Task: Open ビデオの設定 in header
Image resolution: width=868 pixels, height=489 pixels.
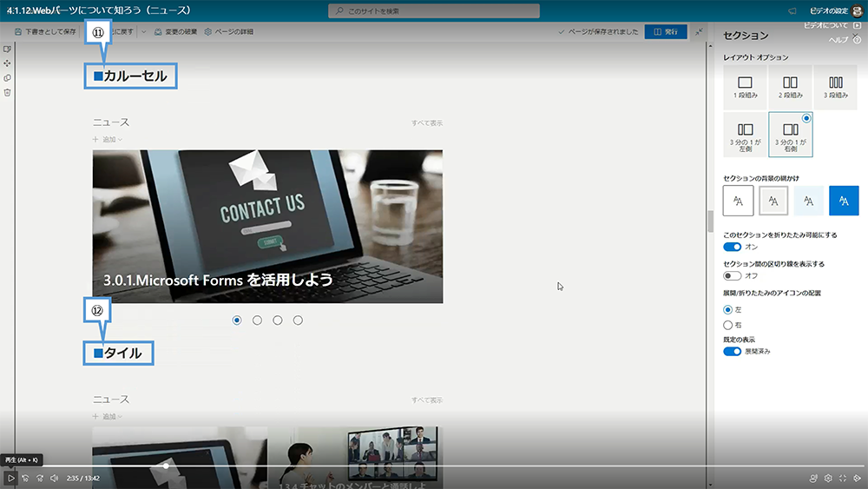Action: (x=829, y=11)
